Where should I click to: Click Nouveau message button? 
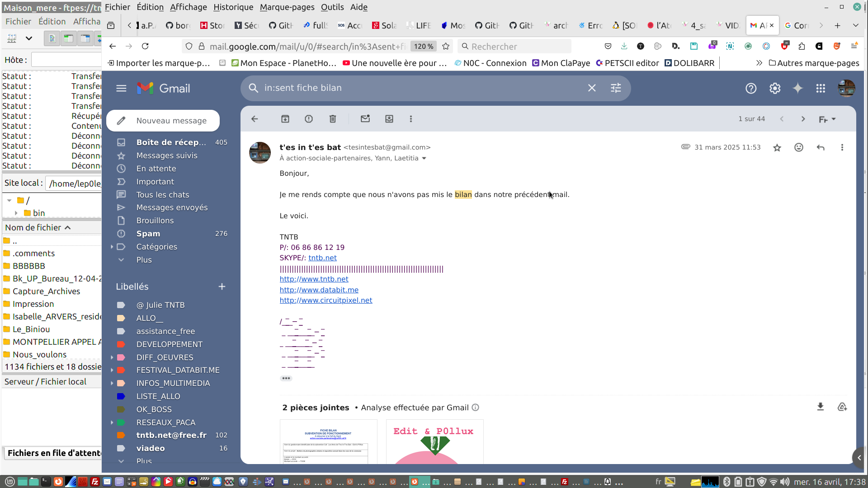pyautogui.click(x=163, y=121)
